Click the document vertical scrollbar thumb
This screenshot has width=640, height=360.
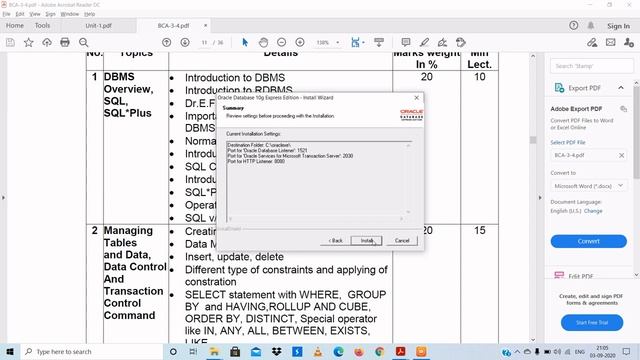533,140
